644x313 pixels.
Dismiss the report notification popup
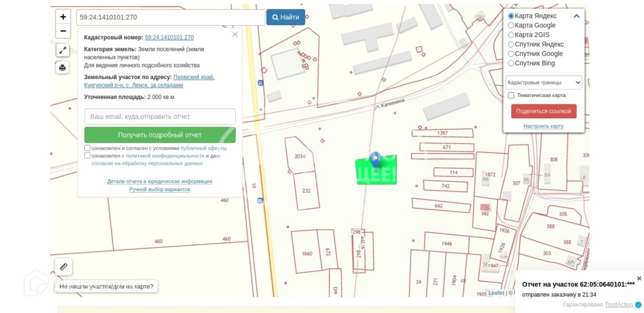point(639,278)
